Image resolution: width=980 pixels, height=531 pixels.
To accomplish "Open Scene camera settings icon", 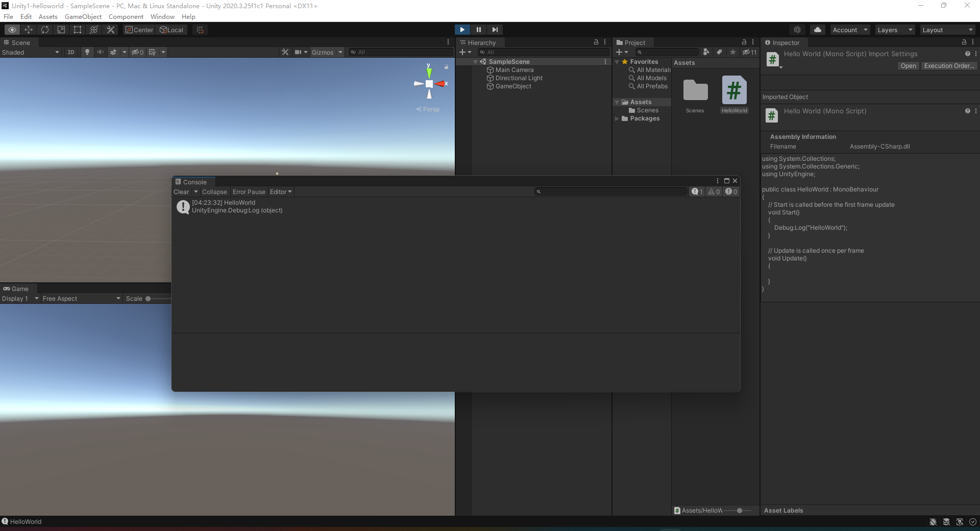I will click(298, 52).
